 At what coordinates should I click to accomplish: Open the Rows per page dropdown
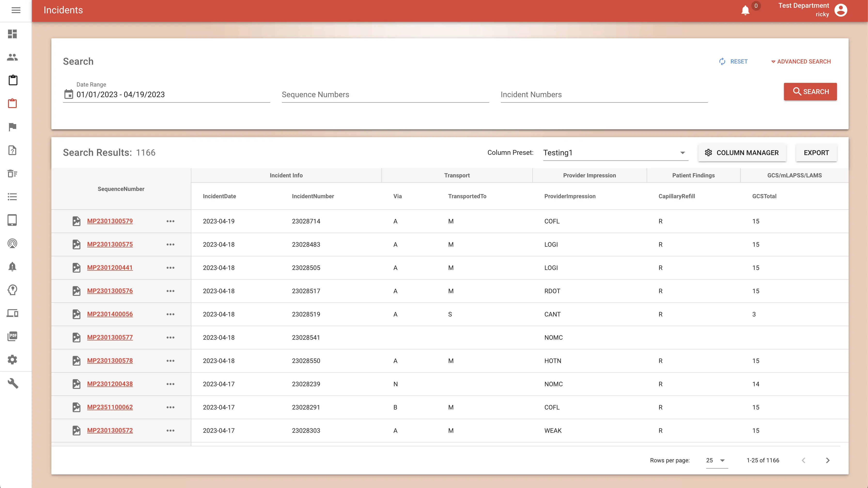point(717,460)
